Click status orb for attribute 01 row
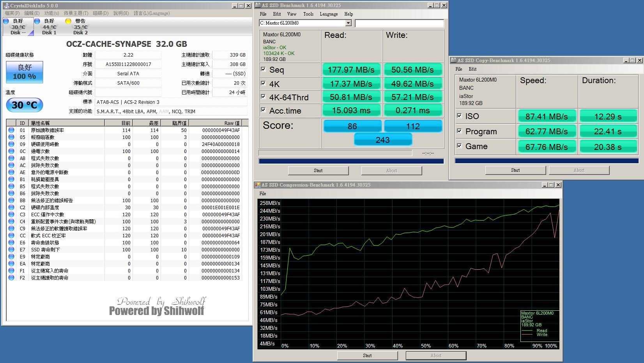 pos(11,130)
